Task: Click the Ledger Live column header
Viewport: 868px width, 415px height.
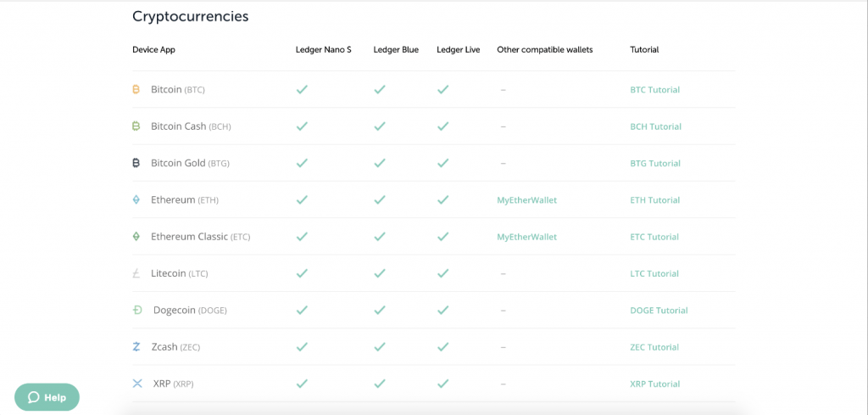Action: [459, 50]
